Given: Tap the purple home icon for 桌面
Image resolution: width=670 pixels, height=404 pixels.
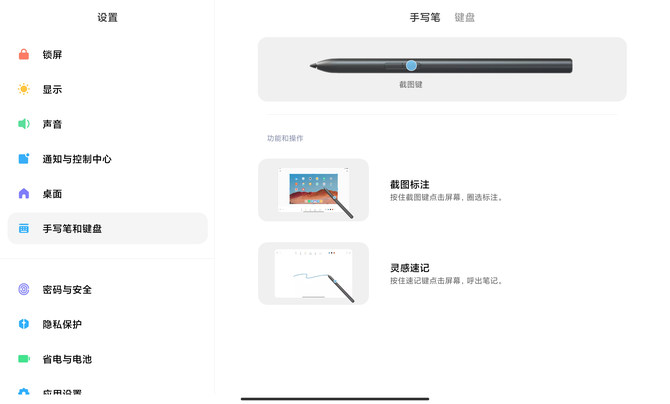Looking at the screenshot, I should [x=24, y=194].
